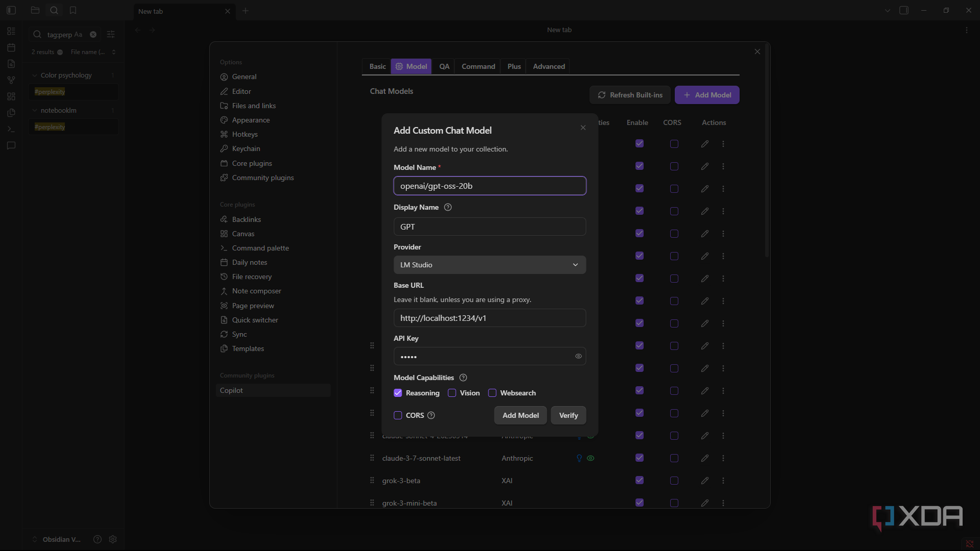Open Community plugins settings section
This screenshot has width=980, height=551.
[x=263, y=178]
